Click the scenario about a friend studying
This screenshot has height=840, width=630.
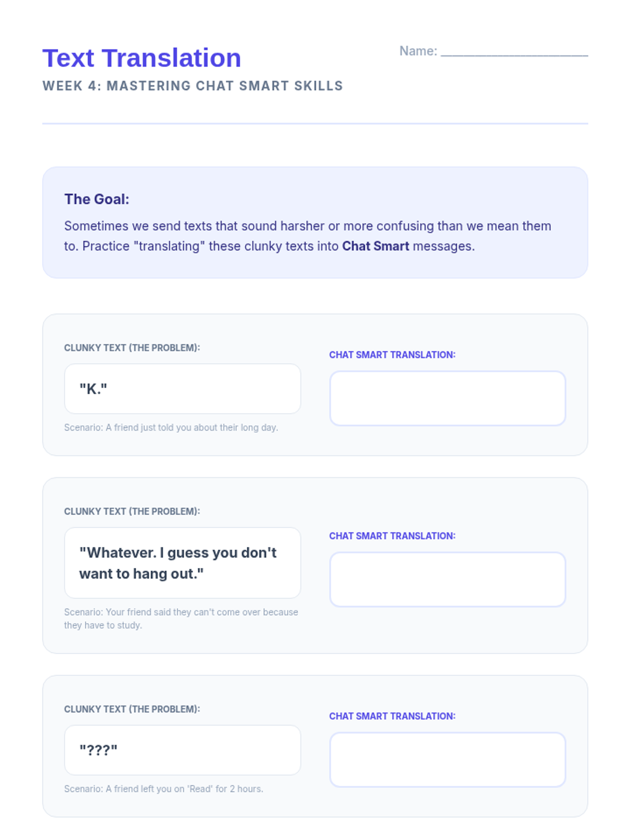181,618
